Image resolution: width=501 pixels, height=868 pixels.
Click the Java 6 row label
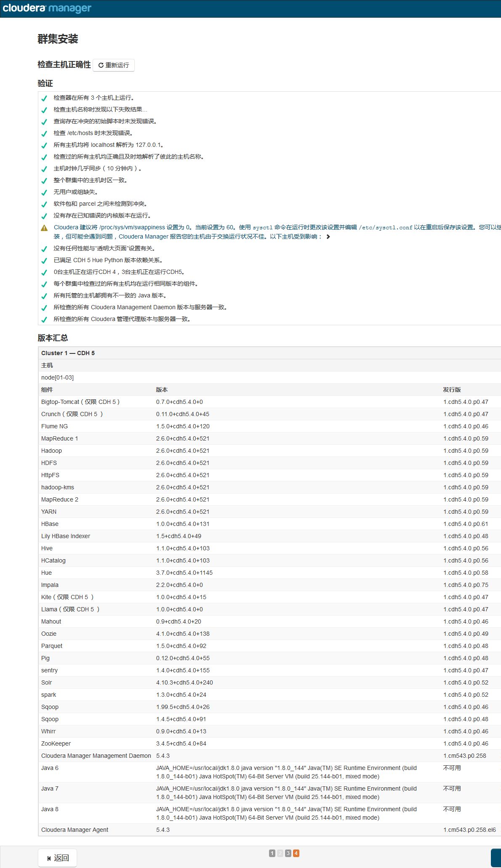pyautogui.click(x=50, y=768)
